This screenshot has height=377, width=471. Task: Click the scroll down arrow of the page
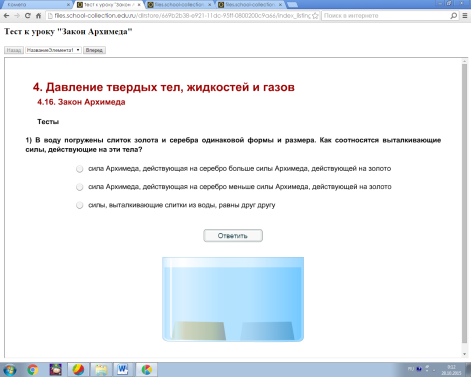pyautogui.click(x=465, y=354)
